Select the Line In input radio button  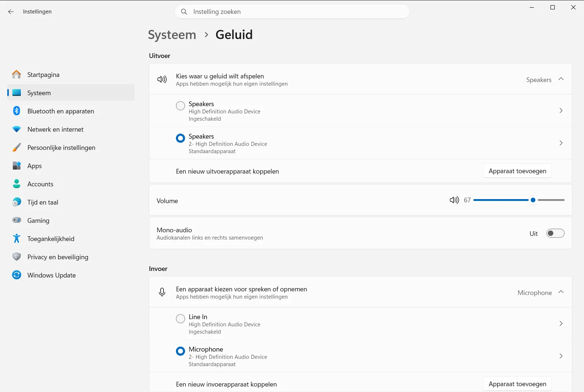tap(180, 319)
